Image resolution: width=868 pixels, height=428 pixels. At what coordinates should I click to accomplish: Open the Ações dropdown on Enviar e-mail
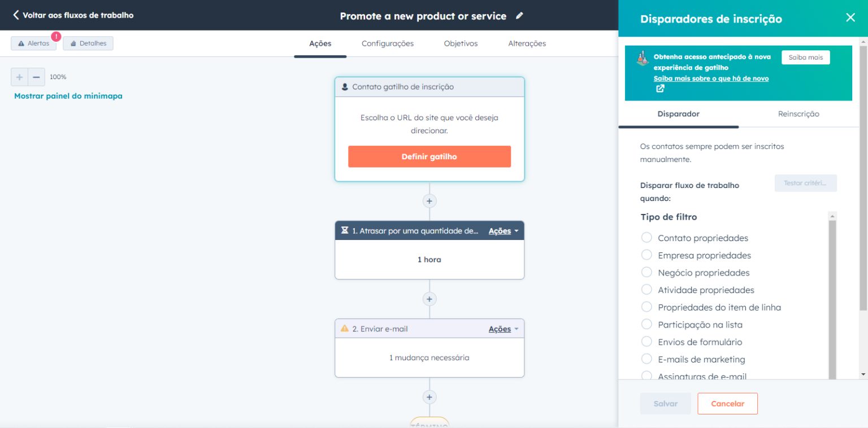(502, 328)
